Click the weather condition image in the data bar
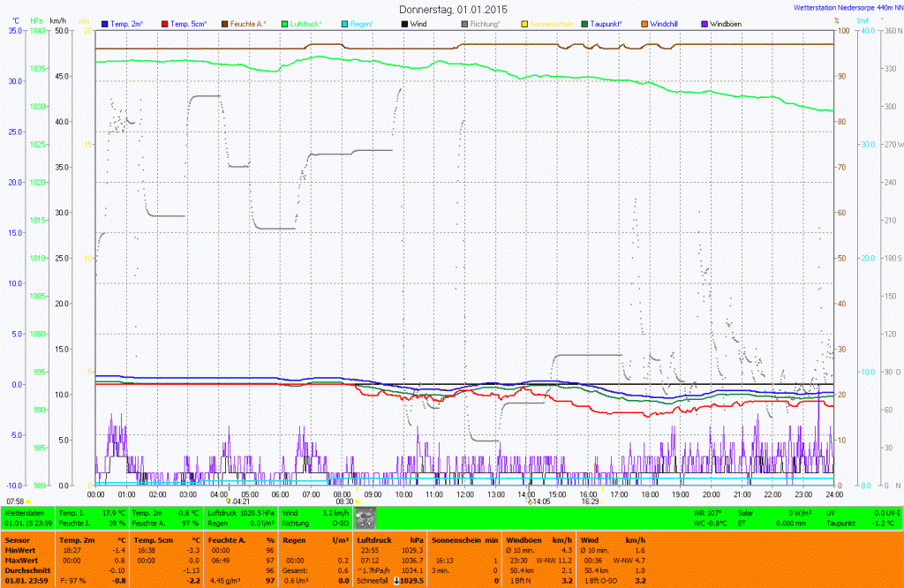The width and height of the screenshot is (904, 588). [x=365, y=517]
